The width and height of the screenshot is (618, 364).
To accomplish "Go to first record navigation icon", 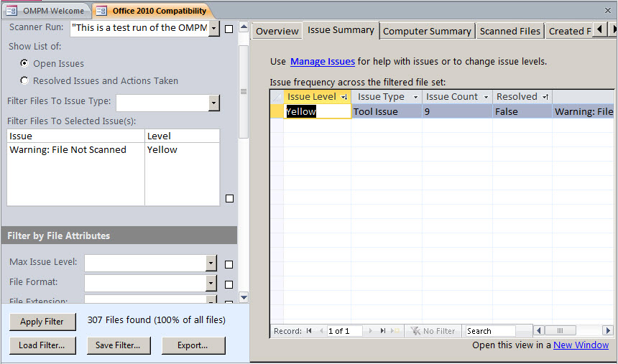I will [x=309, y=331].
